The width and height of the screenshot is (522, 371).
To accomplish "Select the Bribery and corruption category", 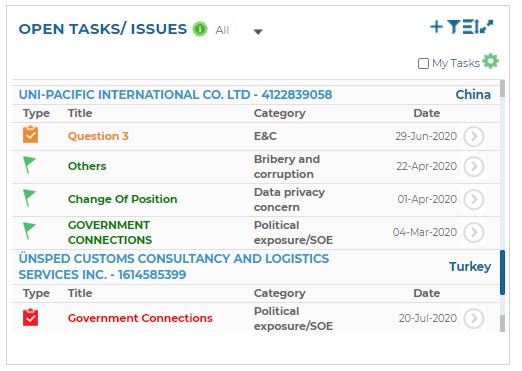I will pyautogui.click(x=287, y=167).
